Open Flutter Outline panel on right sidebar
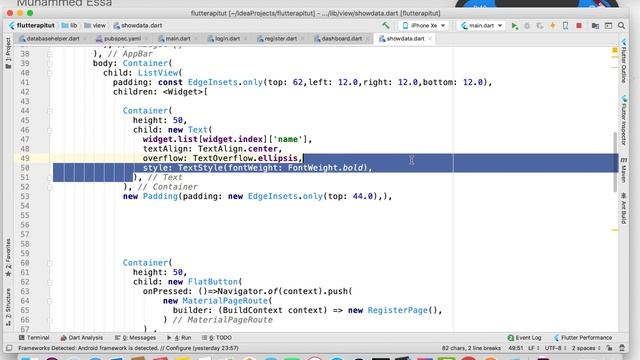Screen dimensions: 640x360 click(x=623, y=61)
